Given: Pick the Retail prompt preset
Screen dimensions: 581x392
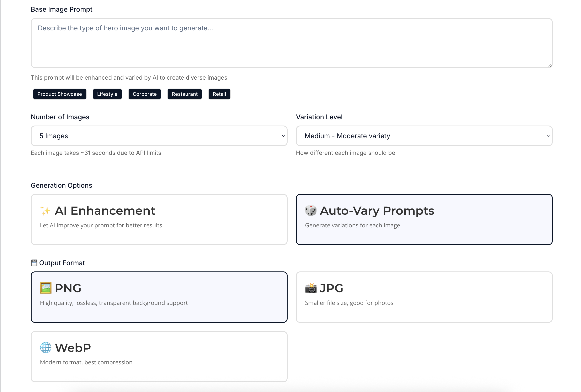Looking at the screenshot, I should 219,94.
